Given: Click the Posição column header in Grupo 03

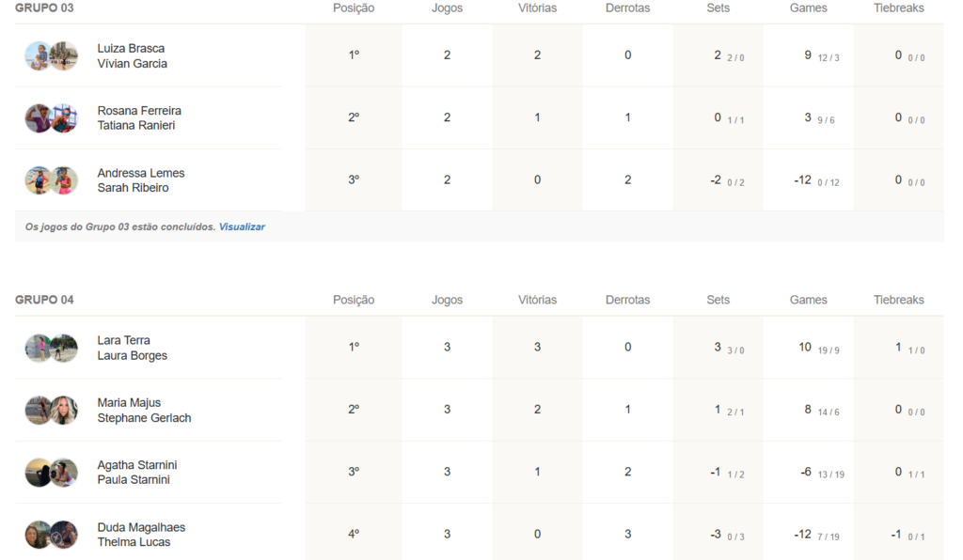Looking at the screenshot, I should click(x=354, y=8).
